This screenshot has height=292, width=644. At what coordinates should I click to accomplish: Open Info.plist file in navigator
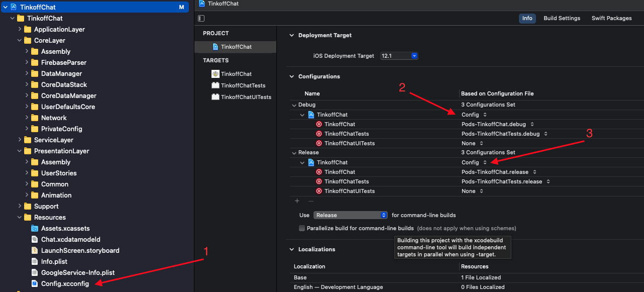tap(54, 261)
